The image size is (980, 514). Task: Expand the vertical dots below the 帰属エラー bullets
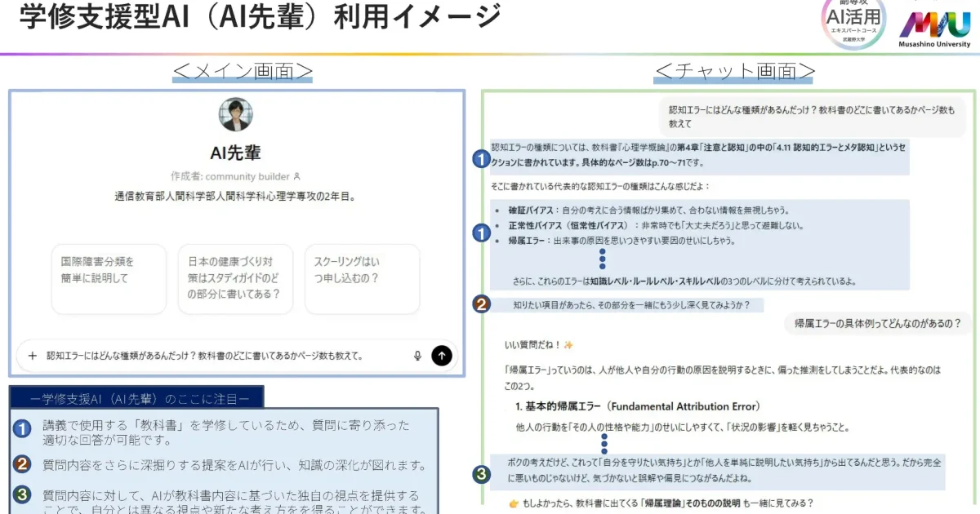coord(602,259)
